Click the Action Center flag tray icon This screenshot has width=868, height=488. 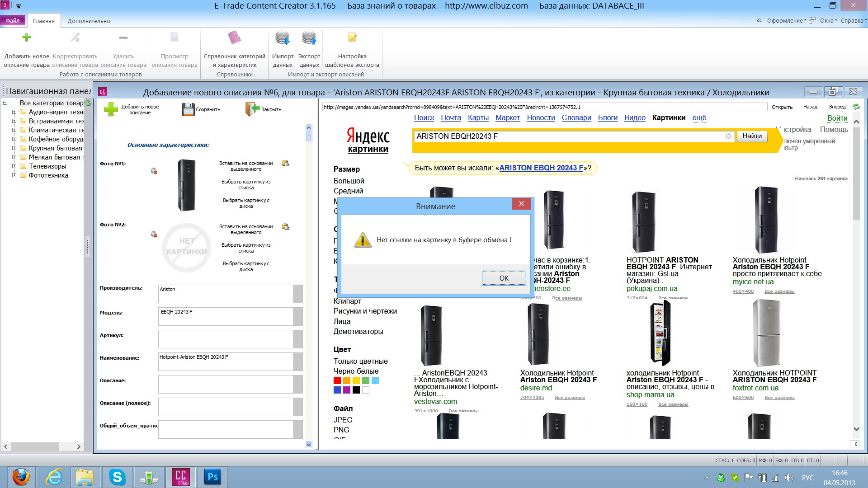pos(749,478)
